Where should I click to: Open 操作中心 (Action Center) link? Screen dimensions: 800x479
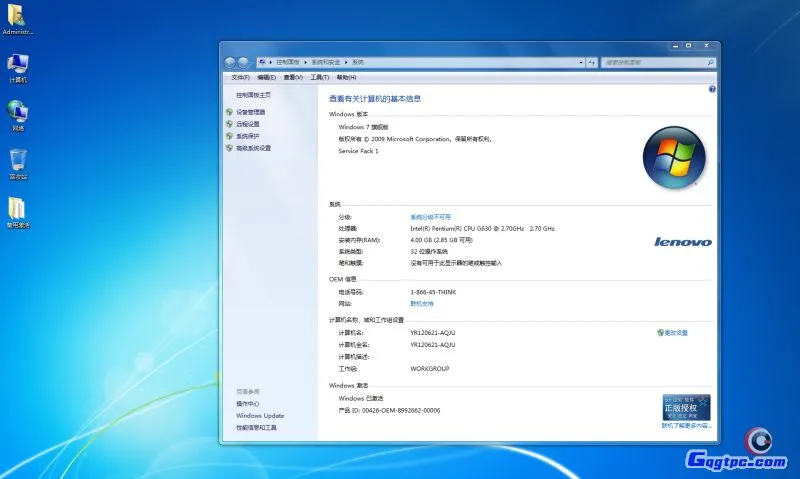pyautogui.click(x=247, y=404)
